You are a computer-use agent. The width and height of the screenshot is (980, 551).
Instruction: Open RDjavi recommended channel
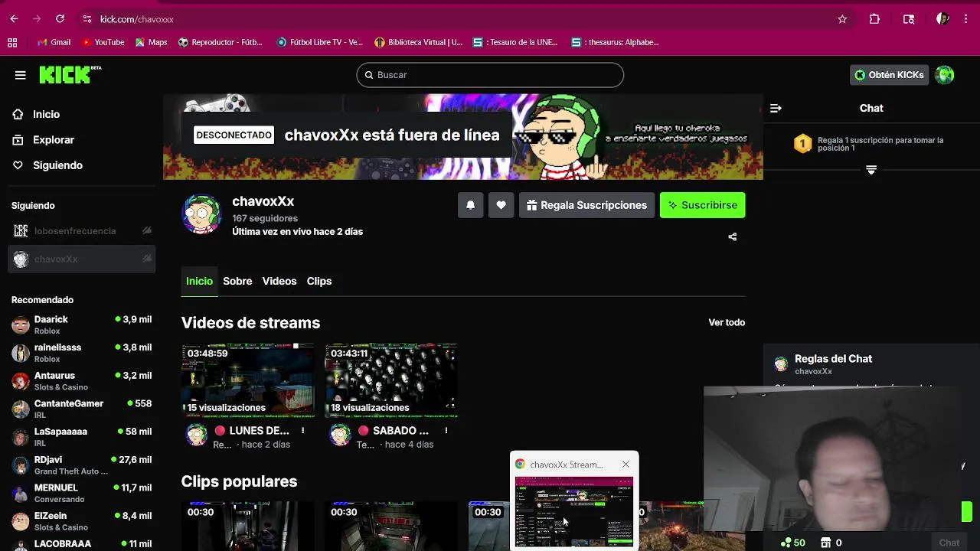[x=81, y=465]
